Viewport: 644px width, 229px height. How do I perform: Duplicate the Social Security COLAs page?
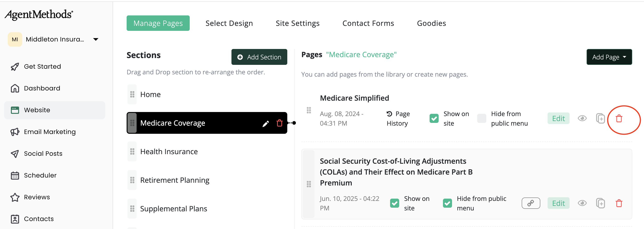(600, 203)
